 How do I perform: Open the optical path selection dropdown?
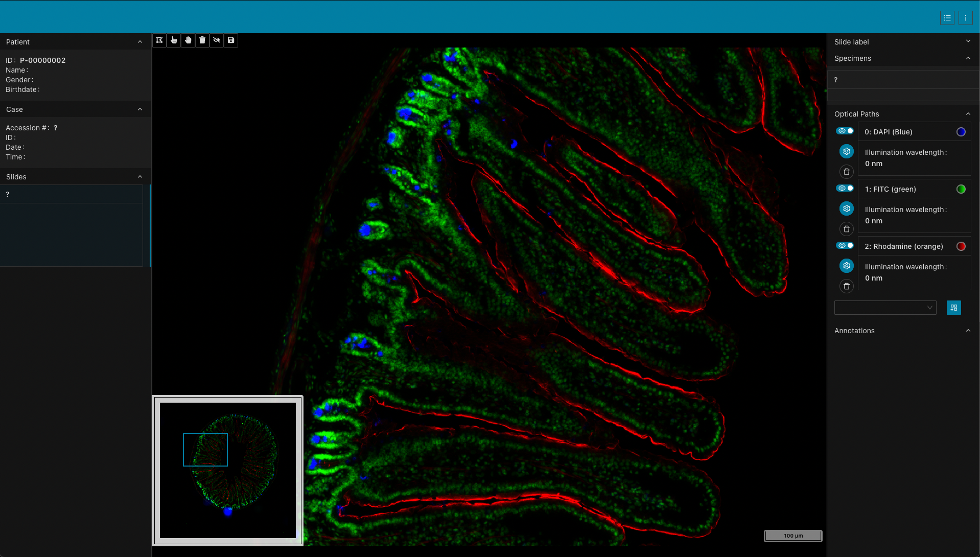[x=885, y=308]
